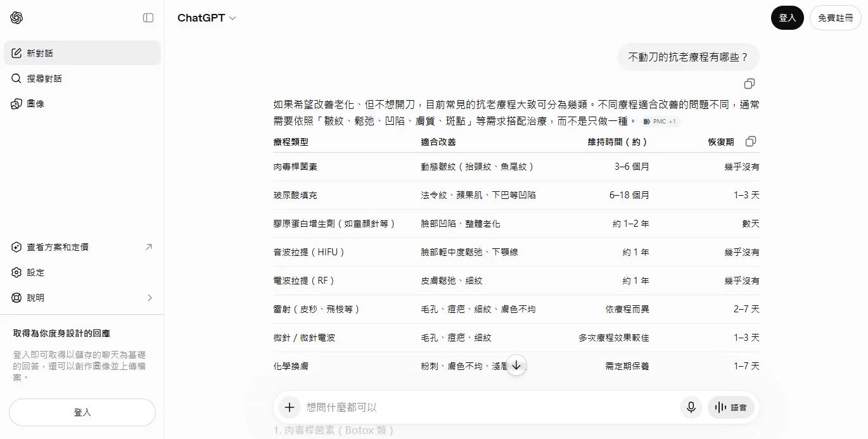This screenshot has width=868, height=439.
Task: Select the 音波拉提（HIFU） cell
Action: point(310,252)
